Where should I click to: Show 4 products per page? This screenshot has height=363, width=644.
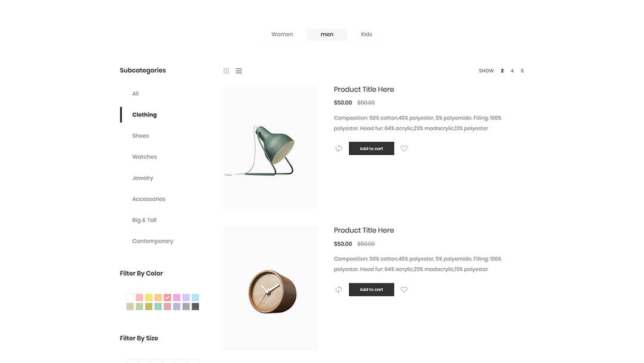coord(512,70)
